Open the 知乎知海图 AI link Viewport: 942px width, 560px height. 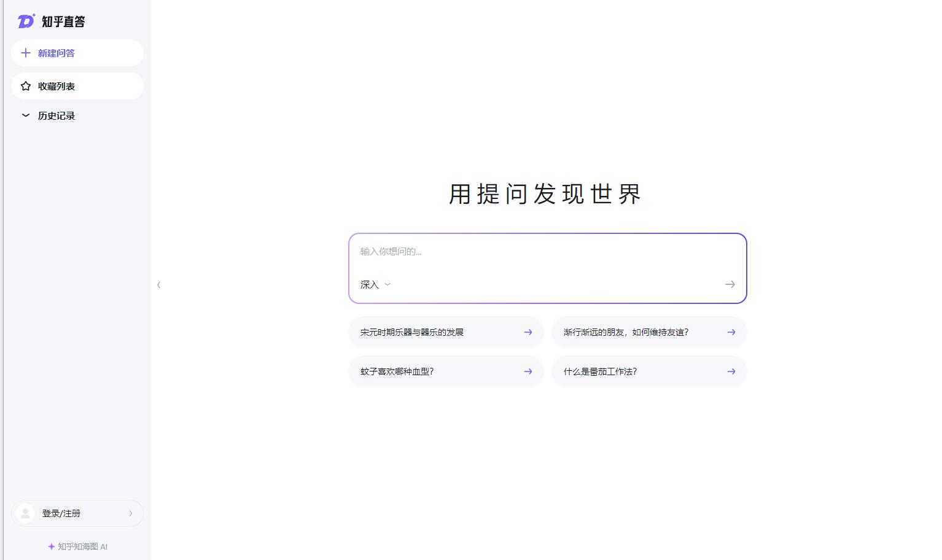click(x=82, y=546)
